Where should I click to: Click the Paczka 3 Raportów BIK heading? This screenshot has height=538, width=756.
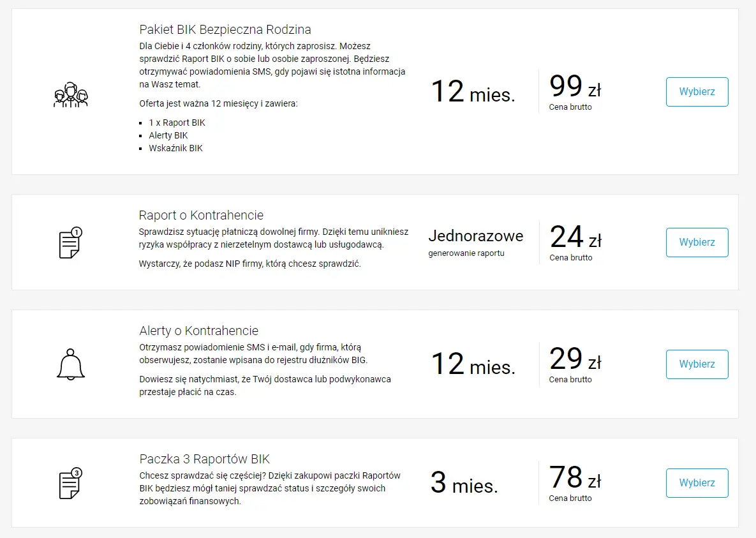click(204, 459)
